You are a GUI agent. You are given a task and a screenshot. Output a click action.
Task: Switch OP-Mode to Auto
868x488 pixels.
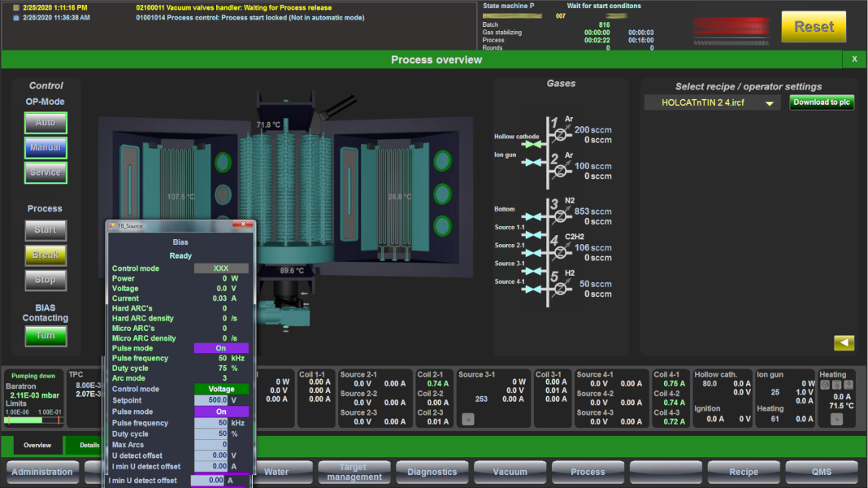(x=46, y=123)
